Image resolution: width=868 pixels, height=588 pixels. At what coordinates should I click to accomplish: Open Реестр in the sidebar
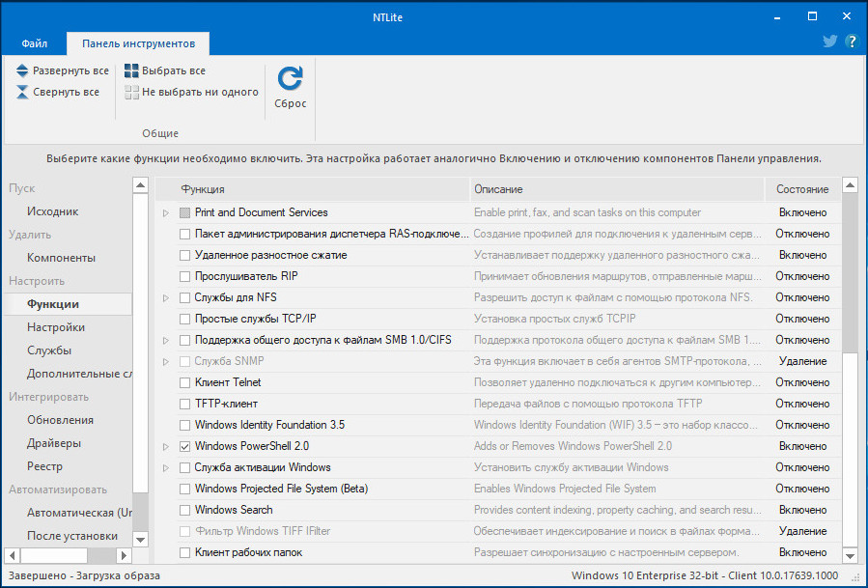pyautogui.click(x=44, y=466)
